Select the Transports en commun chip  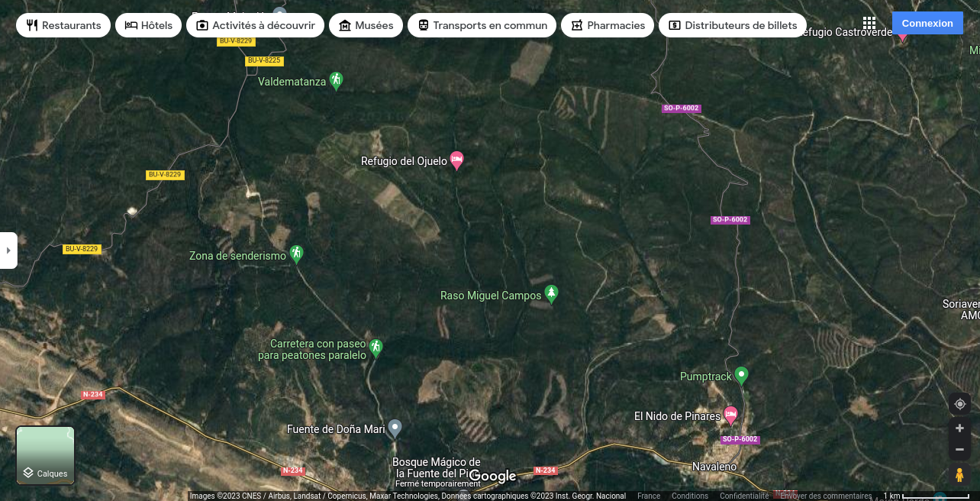click(x=482, y=25)
